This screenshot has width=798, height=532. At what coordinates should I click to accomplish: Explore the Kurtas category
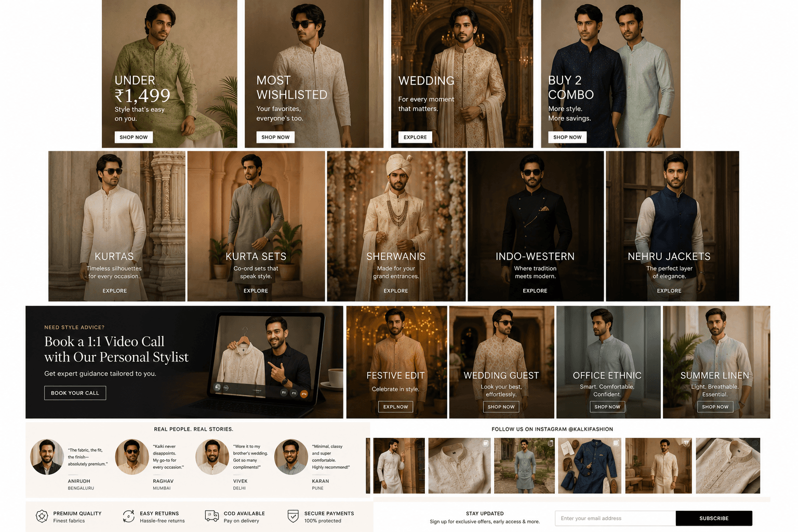(x=115, y=291)
